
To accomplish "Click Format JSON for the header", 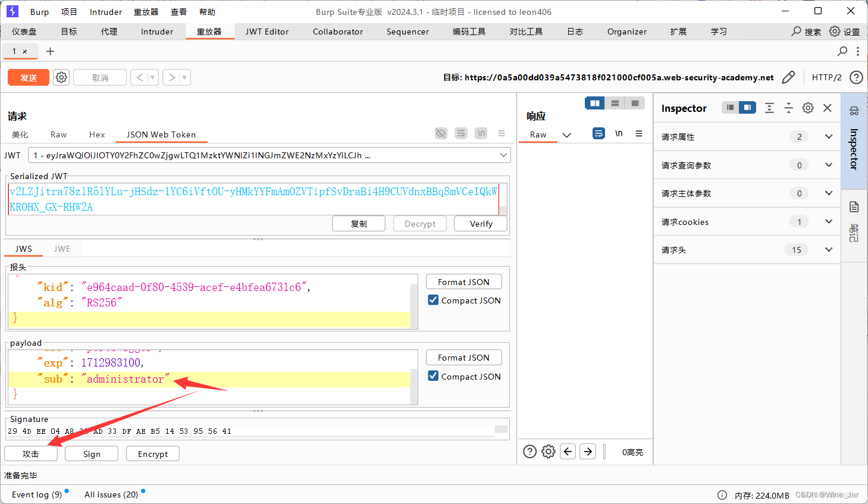I will point(464,281).
